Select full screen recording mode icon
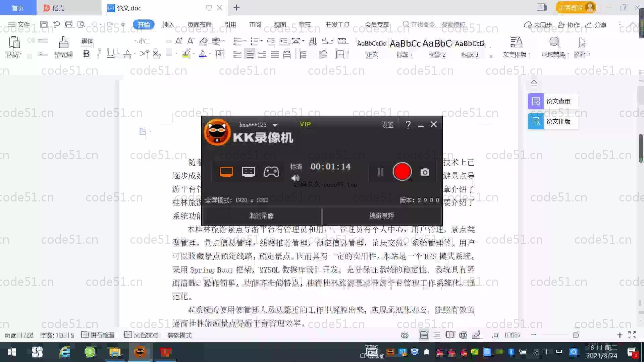 pos(226,172)
